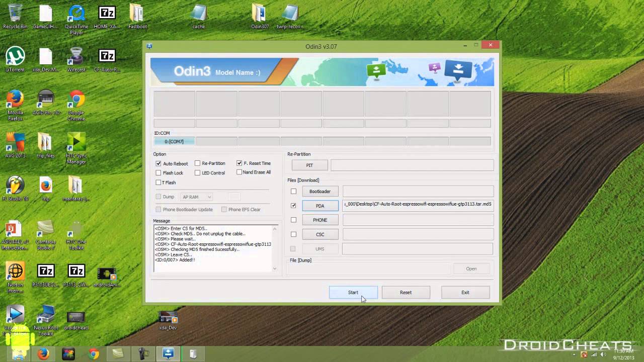Open the trip_files folder
Viewport: 644px width, 362px height.
(46, 146)
